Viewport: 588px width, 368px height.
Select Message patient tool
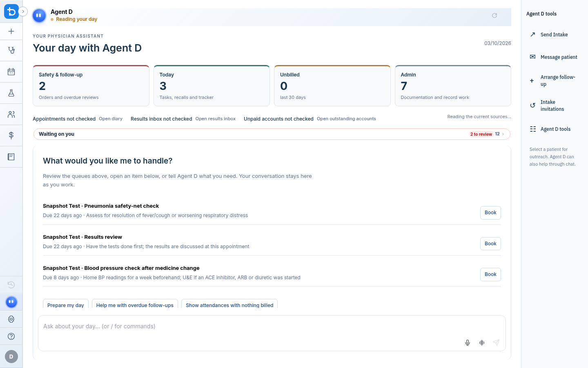pyautogui.click(x=555, y=57)
